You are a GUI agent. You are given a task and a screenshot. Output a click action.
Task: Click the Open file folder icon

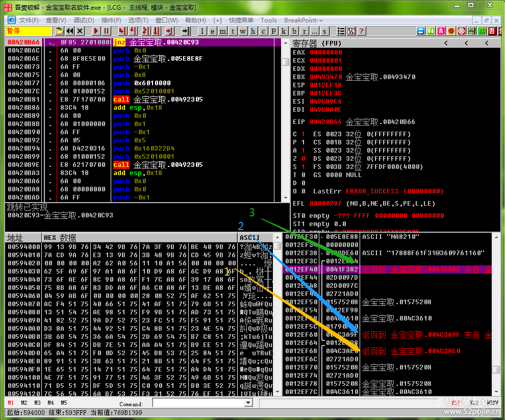(60, 31)
